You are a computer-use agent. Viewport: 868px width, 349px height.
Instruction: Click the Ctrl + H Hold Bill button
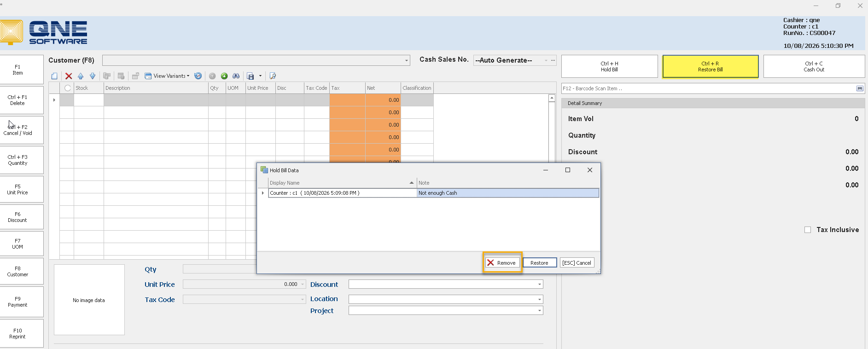click(x=609, y=66)
